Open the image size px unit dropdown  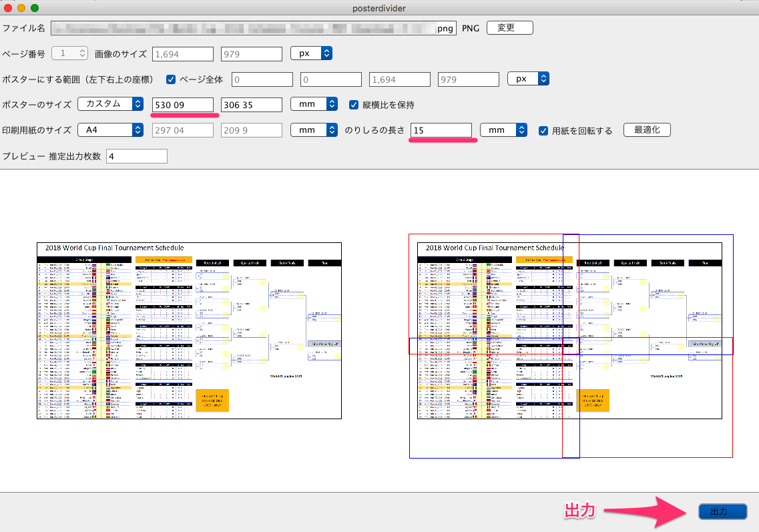(x=311, y=53)
